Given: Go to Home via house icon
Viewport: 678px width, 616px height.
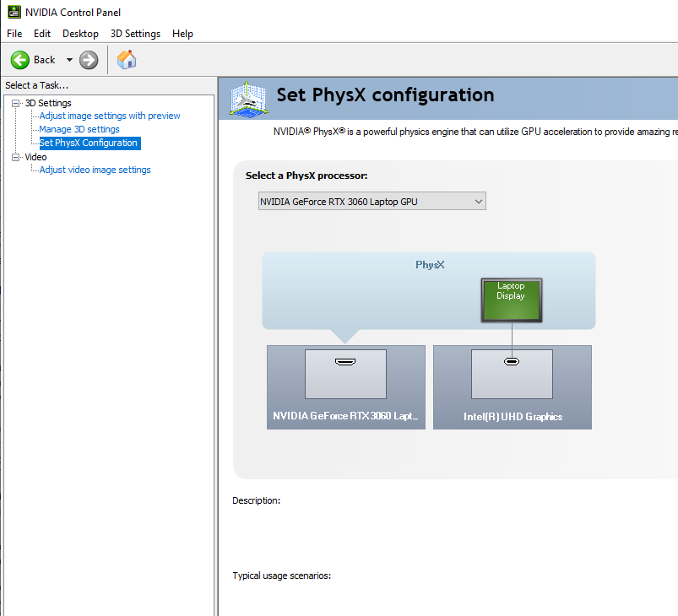Looking at the screenshot, I should [127, 60].
